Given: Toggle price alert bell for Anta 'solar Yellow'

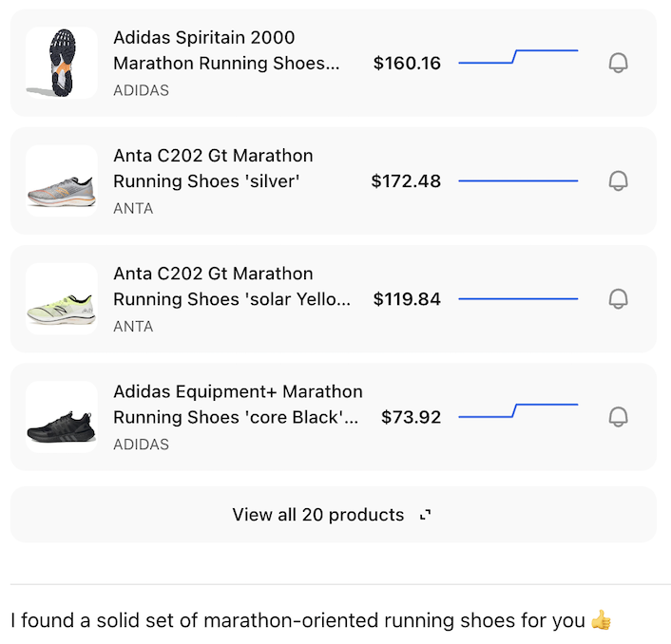Looking at the screenshot, I should coord(618,299).
